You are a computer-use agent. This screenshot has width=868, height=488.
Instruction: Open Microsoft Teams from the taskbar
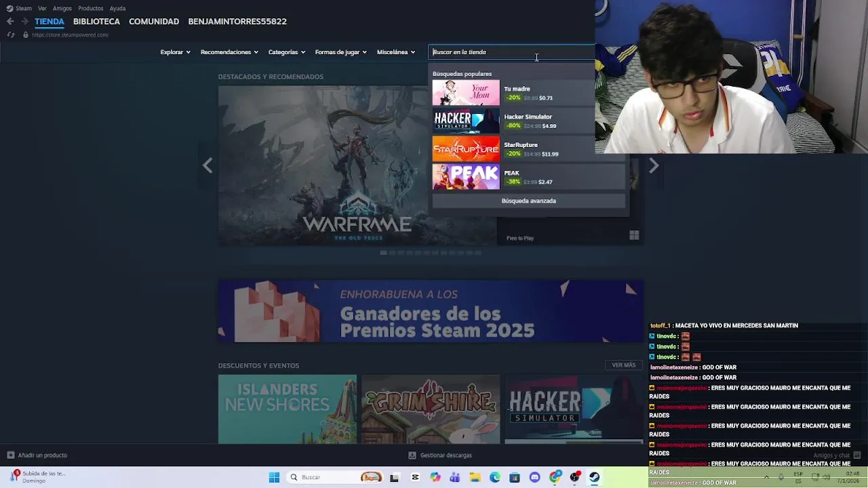pyautogui.click(x=455, y=477)
